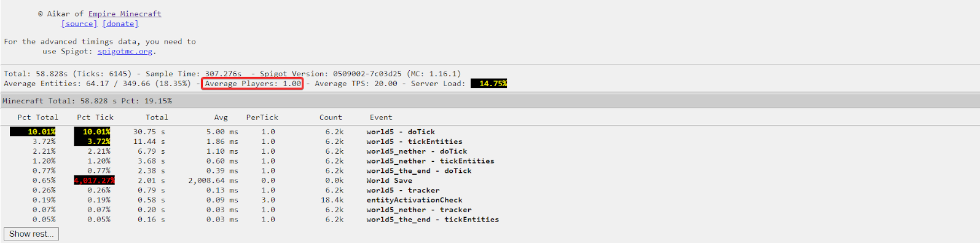Click the Show rest... button
This screenshot has width=980, height=243.
click(31, 234)
